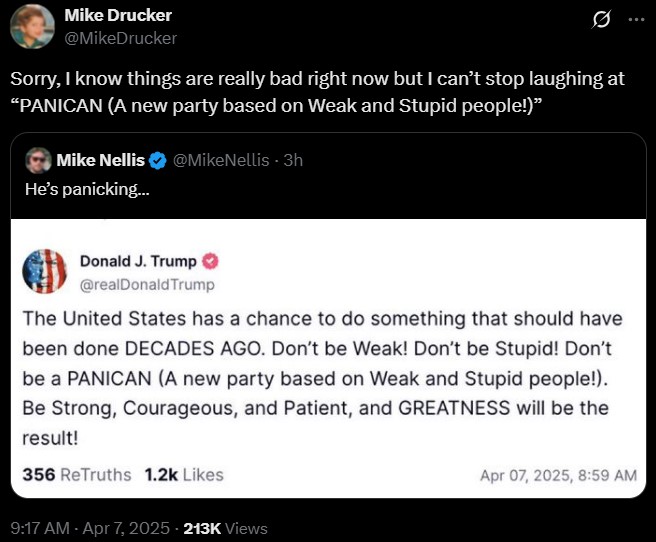Click Donald J. Trump's avatar in the screenshot
The image size is (656, 542).
tap(44, 271)
